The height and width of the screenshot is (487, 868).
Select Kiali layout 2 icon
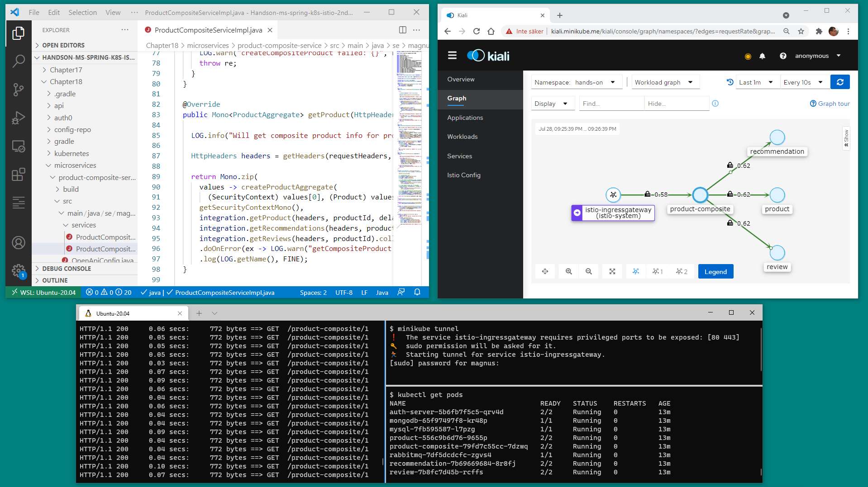click(682, 271)
